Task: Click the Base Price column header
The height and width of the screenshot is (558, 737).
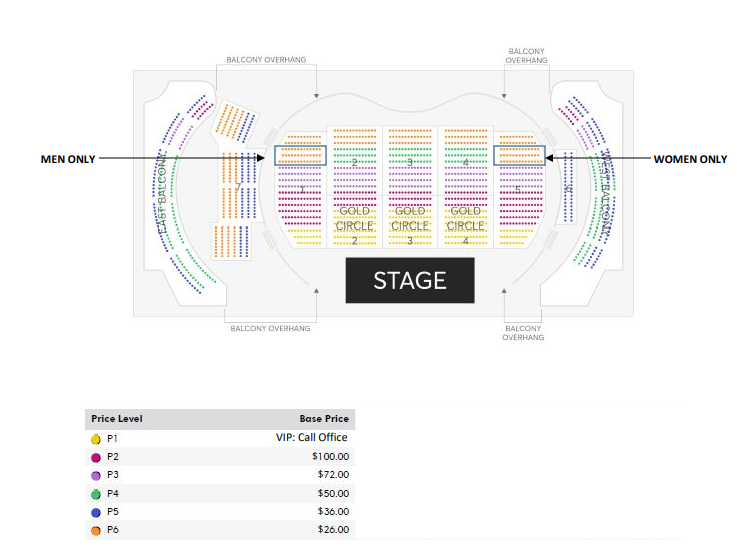Action: click(324, 418)
